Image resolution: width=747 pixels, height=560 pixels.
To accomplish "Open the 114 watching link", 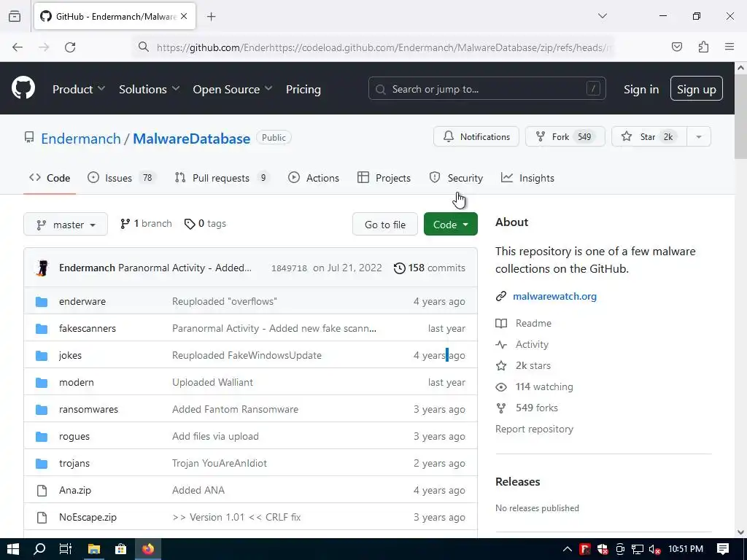I will [534, 386].
